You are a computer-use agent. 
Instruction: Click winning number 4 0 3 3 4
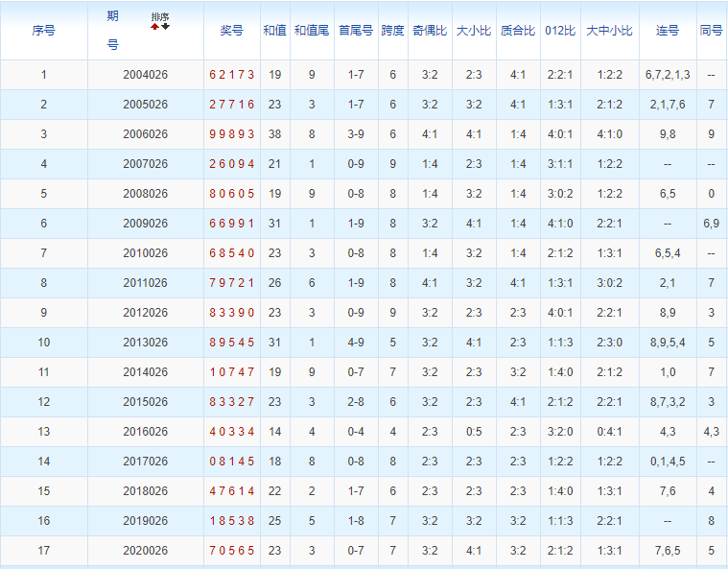(232, 432)
